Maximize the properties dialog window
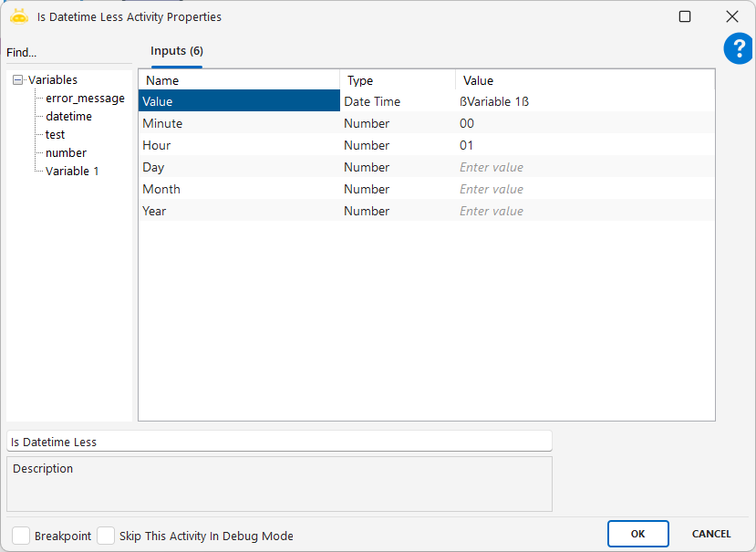The image size is (756, 552). point(685,16)
